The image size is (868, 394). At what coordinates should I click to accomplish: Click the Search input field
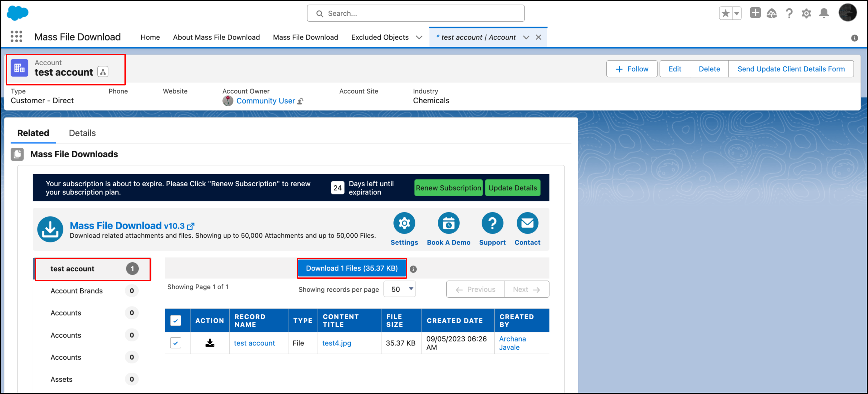(x=415, y=14)
